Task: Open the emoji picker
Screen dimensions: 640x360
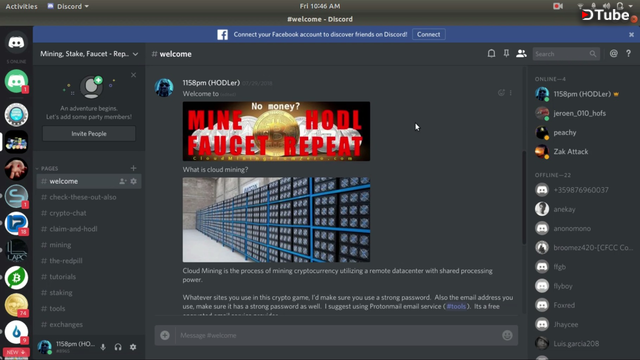Action: [x=507, y=335]
